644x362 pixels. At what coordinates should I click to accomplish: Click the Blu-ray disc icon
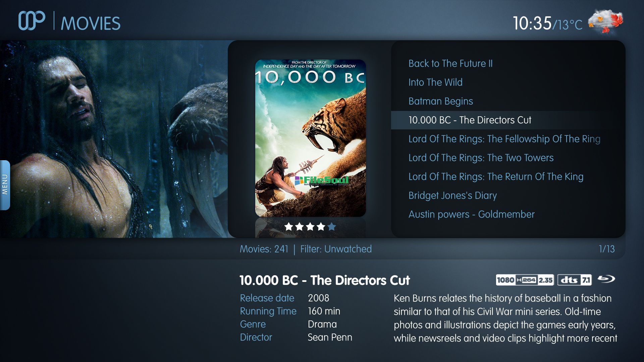tap(606, 279)
